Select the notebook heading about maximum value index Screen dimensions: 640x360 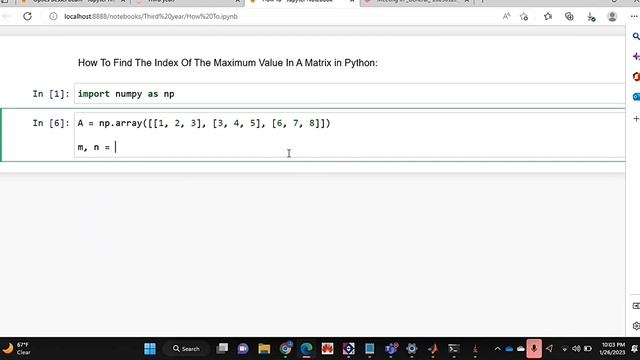point(228,63)
